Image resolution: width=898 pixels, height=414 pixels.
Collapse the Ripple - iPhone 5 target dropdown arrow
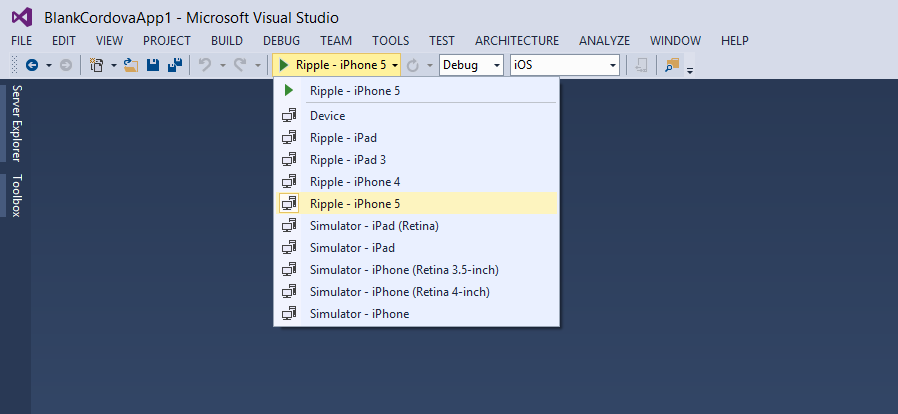coord(396,65)
